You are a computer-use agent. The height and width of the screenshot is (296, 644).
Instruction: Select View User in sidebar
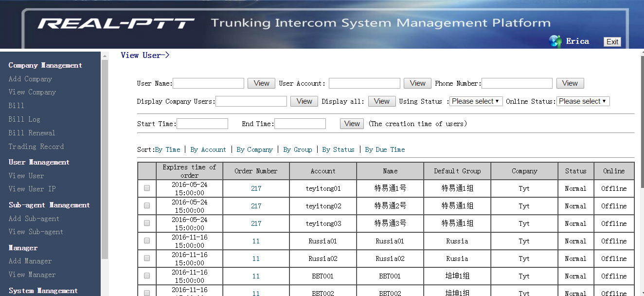click(x=26, y=176)
